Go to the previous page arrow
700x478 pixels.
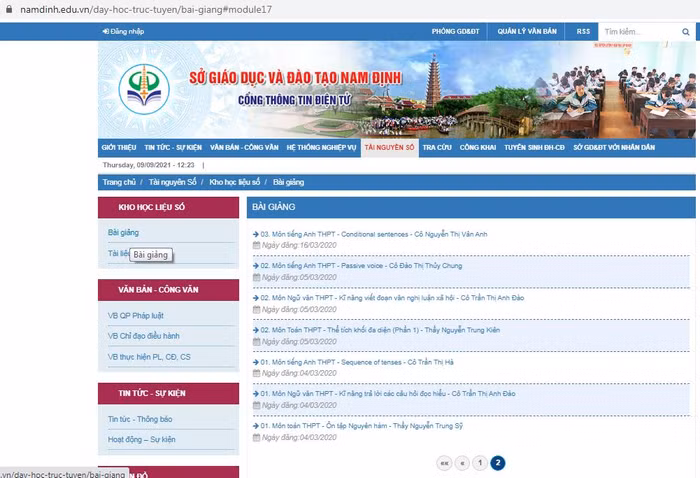point(462,463)
